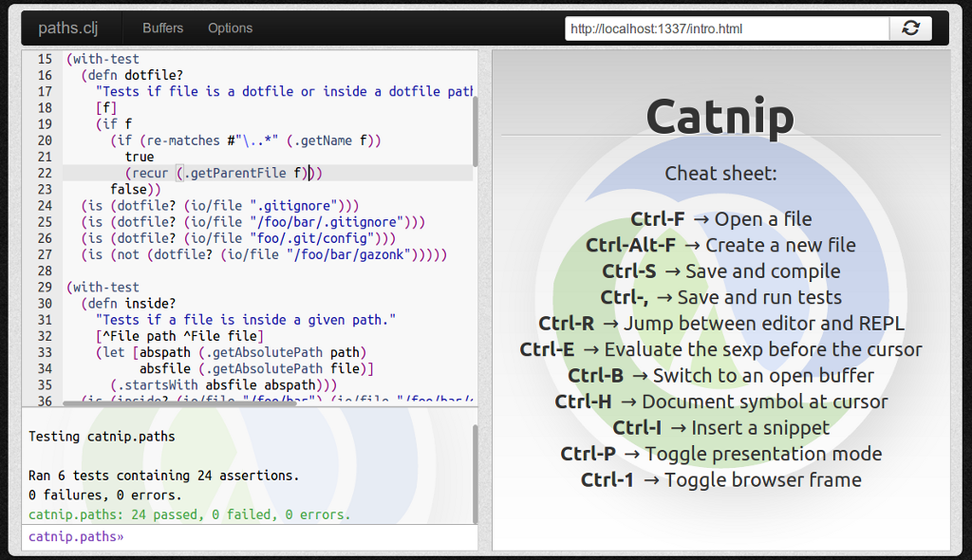
Task: Click the 'absfile (.getAbsolutePath file)' line
Action: point(256,368)
